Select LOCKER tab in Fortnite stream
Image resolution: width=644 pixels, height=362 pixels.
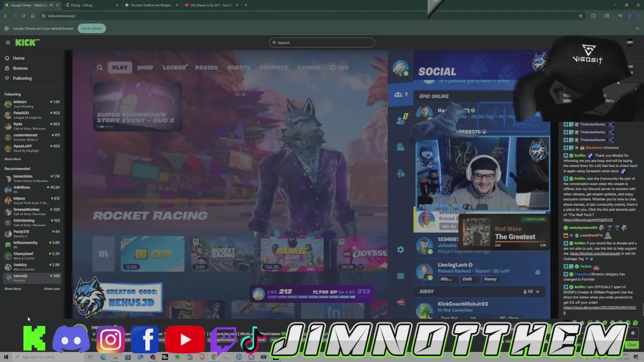[x=175, y=67]
